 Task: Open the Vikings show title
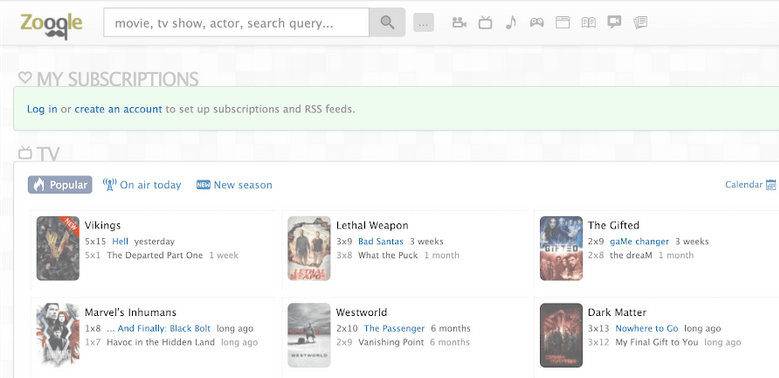(x=103, y=226)
